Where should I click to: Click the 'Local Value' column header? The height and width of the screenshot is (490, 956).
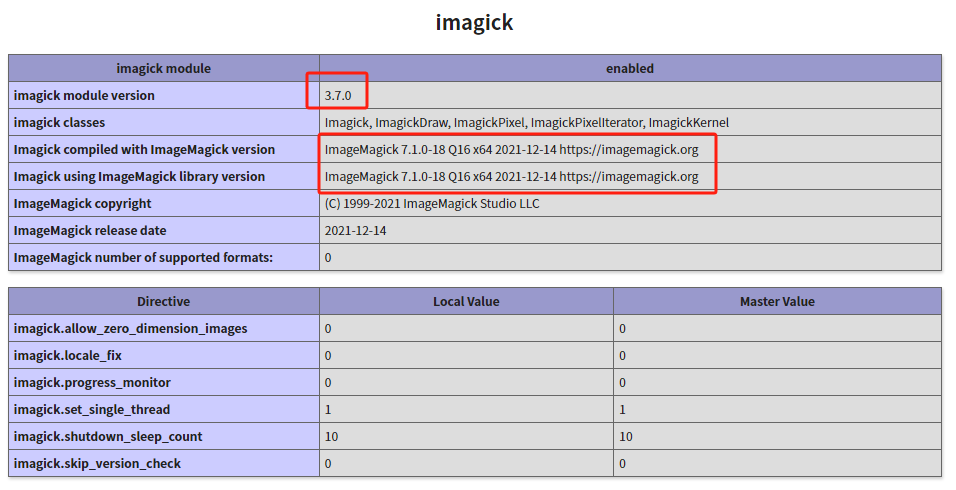[466, 301]
